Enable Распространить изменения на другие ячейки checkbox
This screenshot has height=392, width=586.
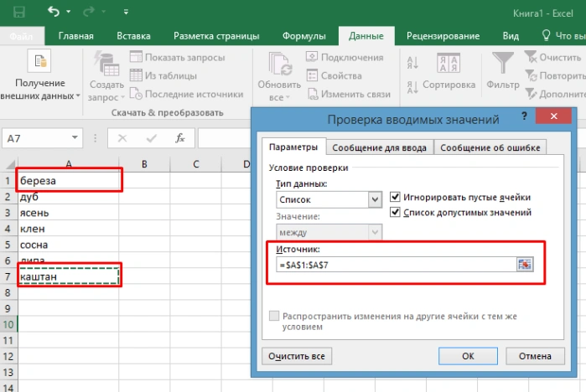point(274,316)
